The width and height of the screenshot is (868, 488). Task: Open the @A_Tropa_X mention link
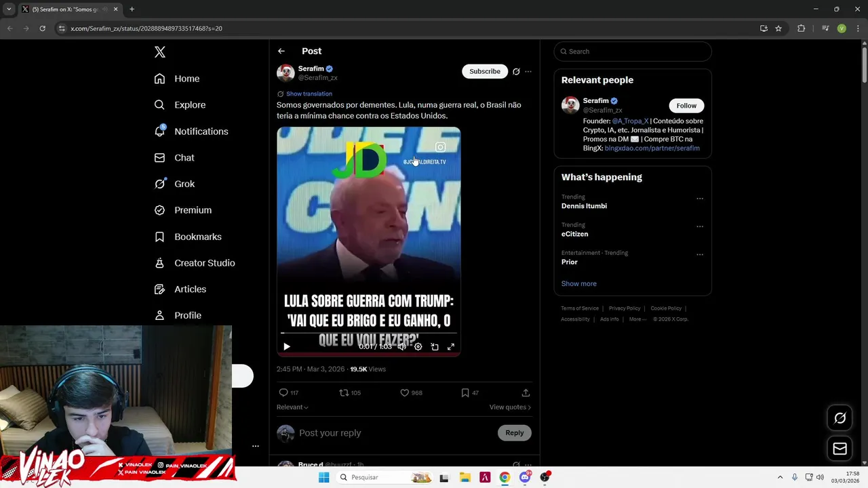pos(630,121)
